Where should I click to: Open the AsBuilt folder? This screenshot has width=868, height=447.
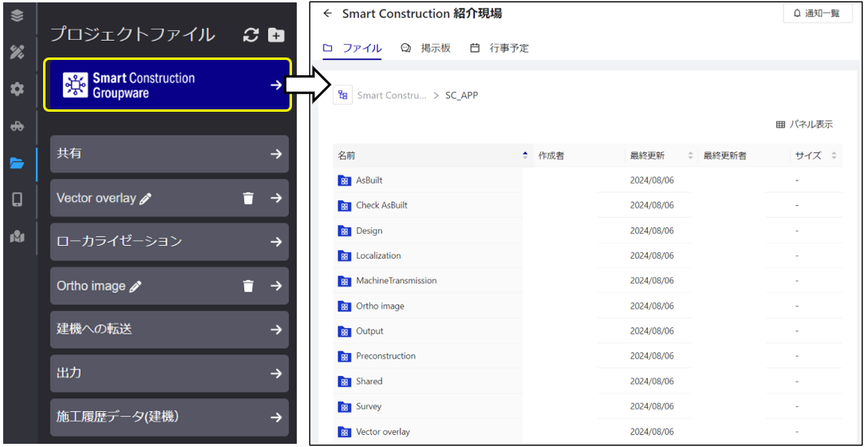tap(369, 180)
